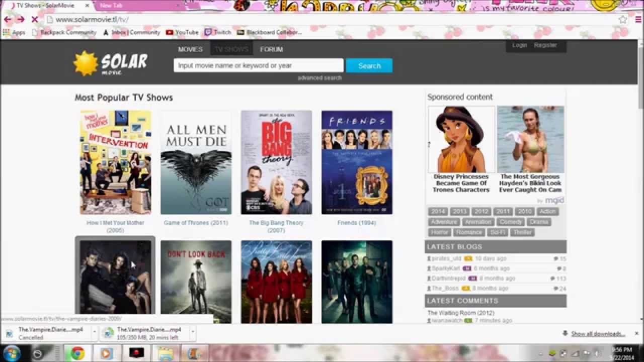
Task: Open the Game of Thrones (2011) poster
Action: coord(196,162)
